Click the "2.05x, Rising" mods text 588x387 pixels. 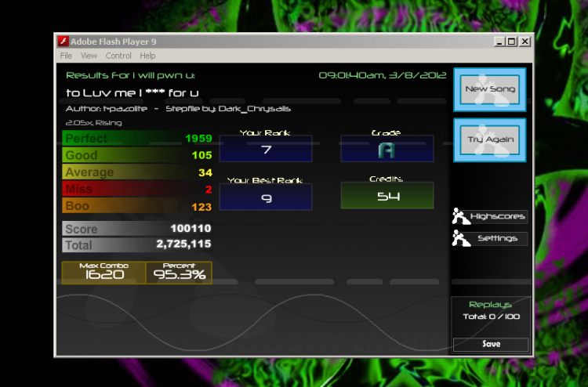point(94,123)
